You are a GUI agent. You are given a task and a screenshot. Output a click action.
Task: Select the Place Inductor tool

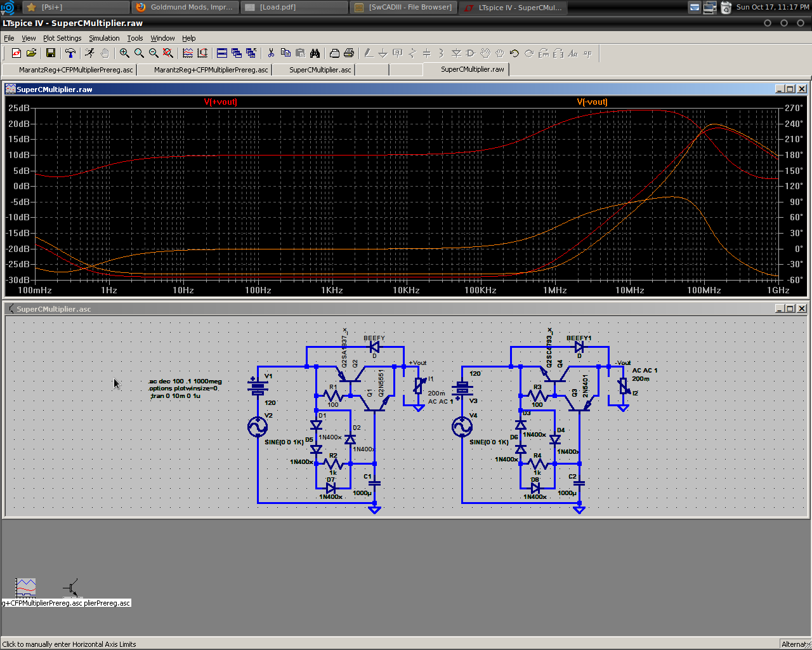(x=442, y=53)
